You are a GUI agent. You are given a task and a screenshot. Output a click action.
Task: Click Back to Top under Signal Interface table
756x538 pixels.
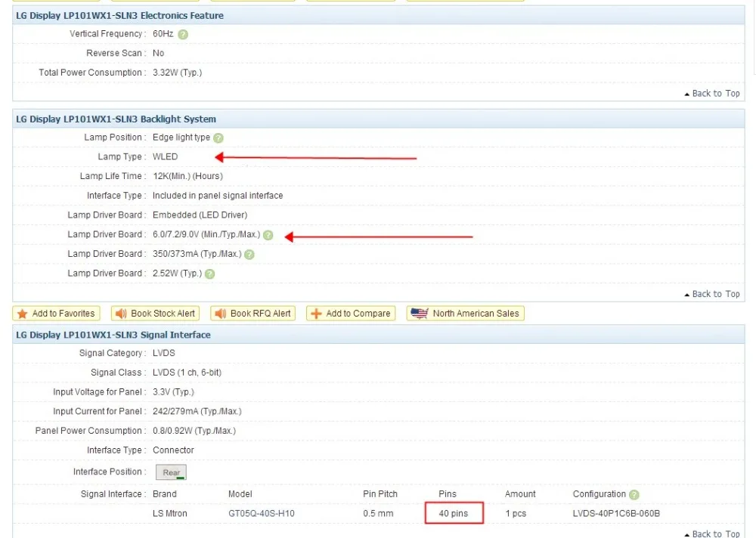click(712, 533)
